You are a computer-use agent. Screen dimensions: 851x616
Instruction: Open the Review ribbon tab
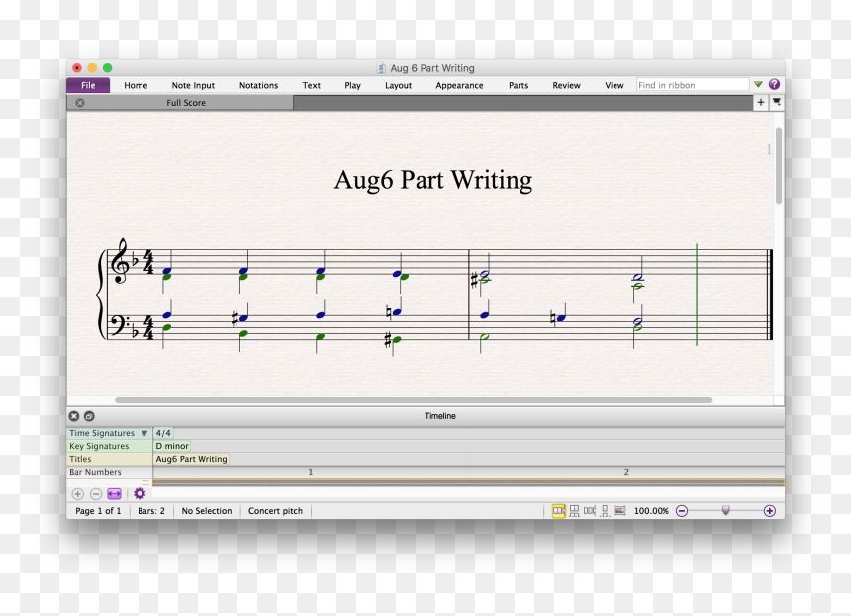click(566, 85)
